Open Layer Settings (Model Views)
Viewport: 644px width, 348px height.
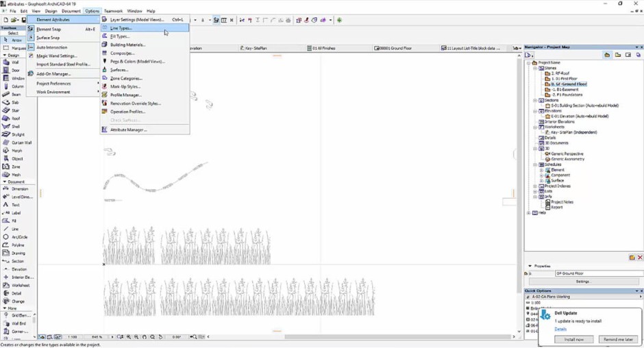pos(145,19)
